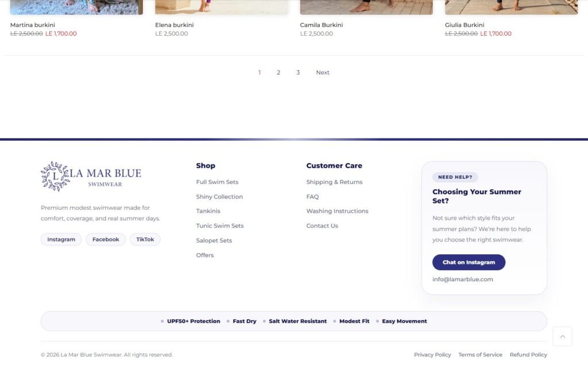The image size is (588, 368).
Task: Click the Shop footer heading
Action: [x=206, y=166]
